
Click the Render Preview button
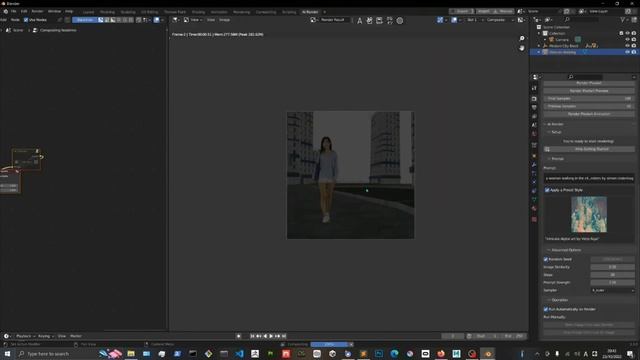[x=589, y=91]
